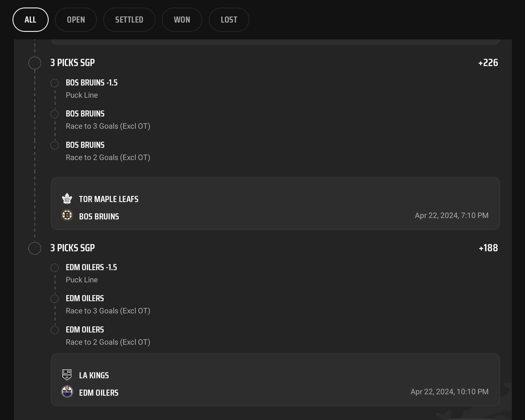Open the LA Kings vs Oilers game card
Screen dimensions: 525x420
[275, 380]
